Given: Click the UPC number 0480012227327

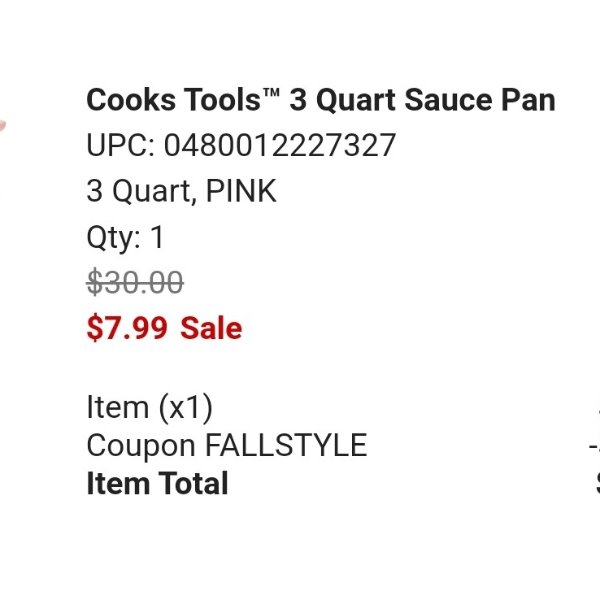Looking at the screenshot, I should pyautogui.click(x=279, y=145).
